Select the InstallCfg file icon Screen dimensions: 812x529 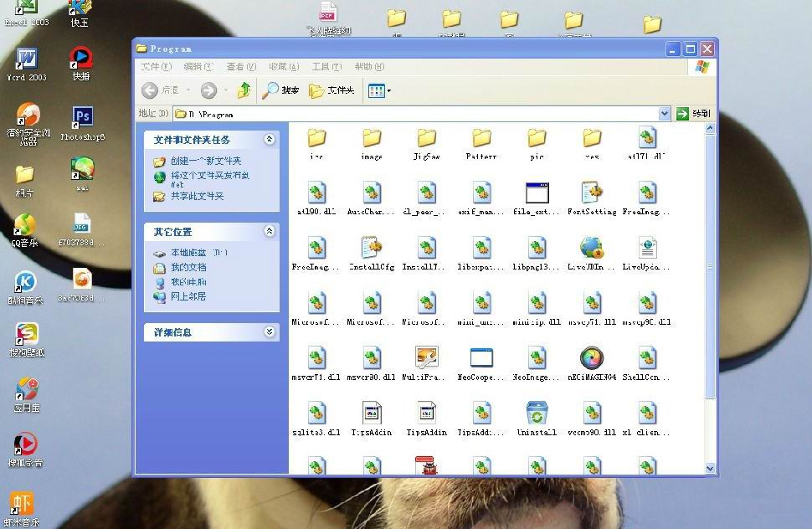(372, 248)
